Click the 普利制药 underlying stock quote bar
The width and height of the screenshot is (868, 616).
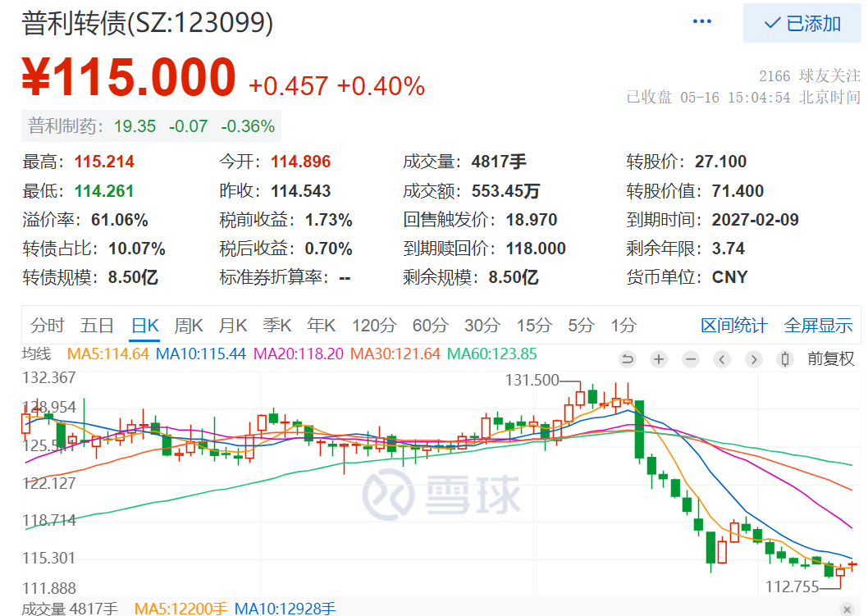coord(150,127)
